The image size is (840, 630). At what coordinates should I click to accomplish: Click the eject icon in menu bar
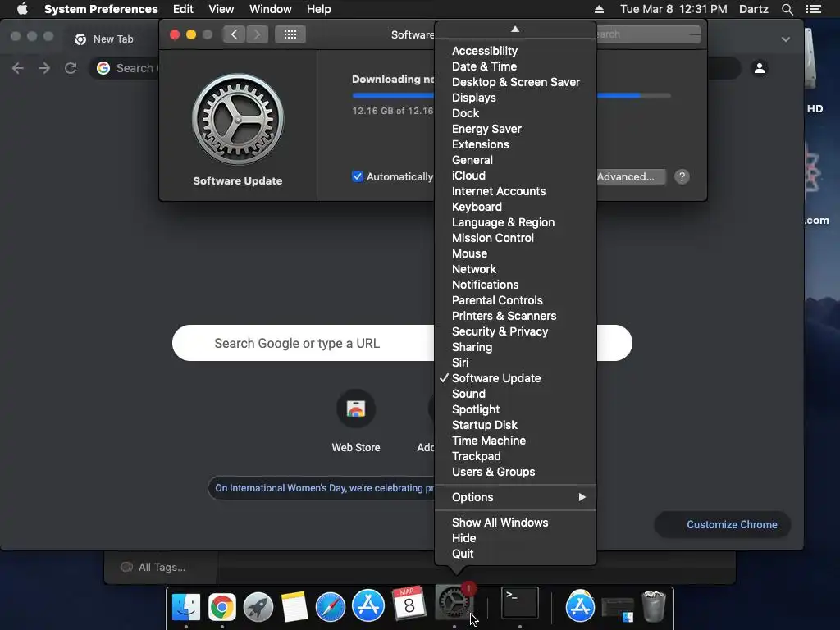point(600,9)
